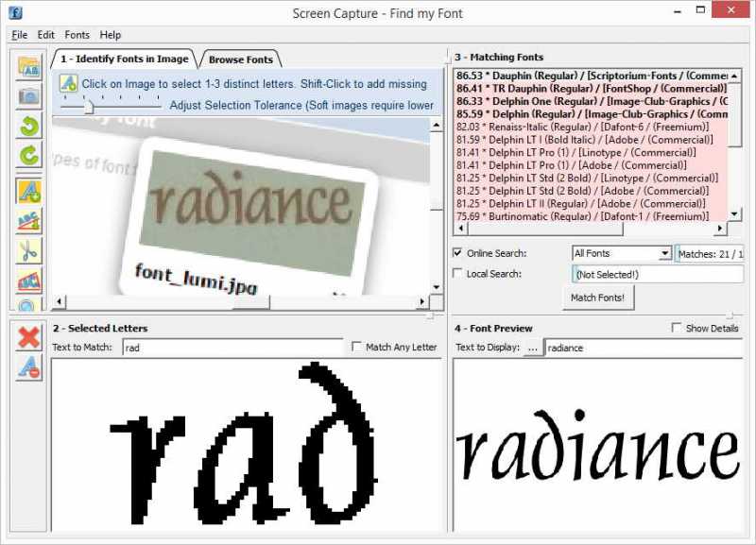Click the Matches: 21 / 1 counter
The width and height of the screenshot is (756, 545).
click(x=710, y=254)
